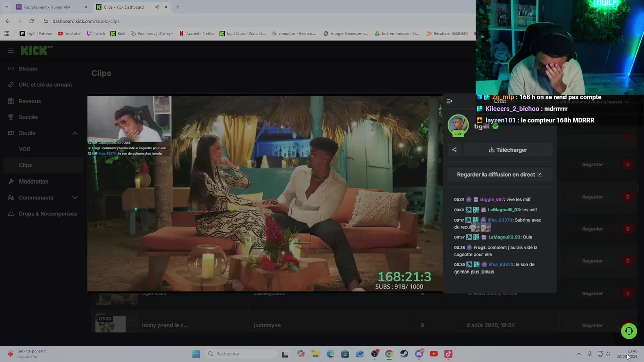
Task: Click the address bar URL
Action: click(86, 21)
